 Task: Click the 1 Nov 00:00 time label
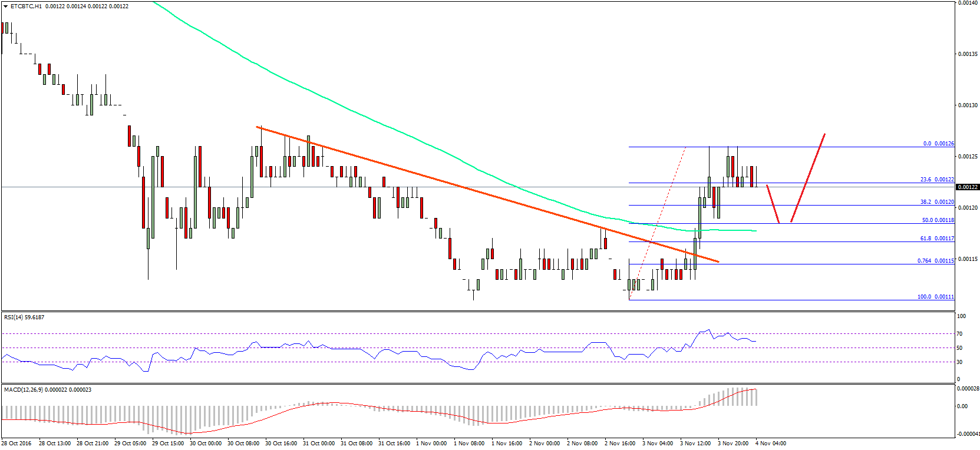coord(431,443)
